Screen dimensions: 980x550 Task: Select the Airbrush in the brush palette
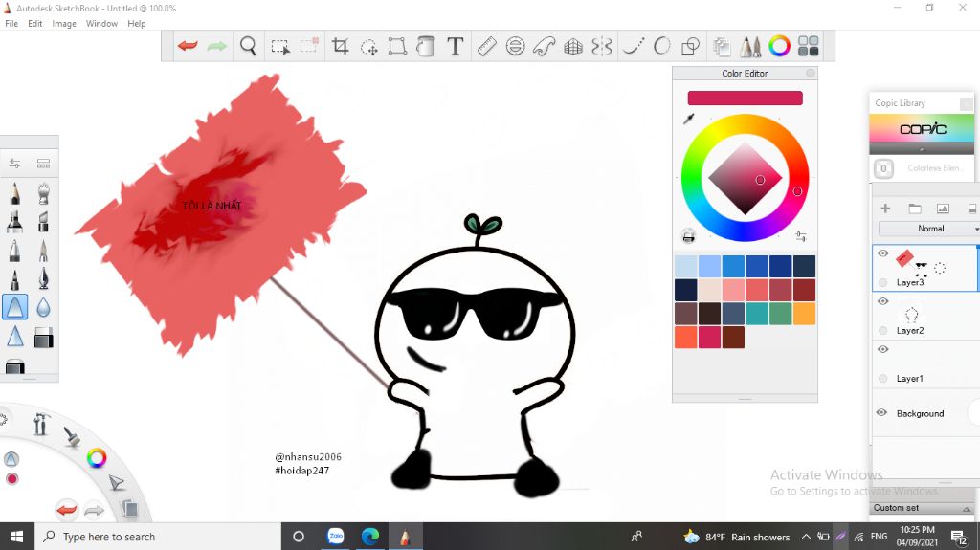(x=43, y=194)
